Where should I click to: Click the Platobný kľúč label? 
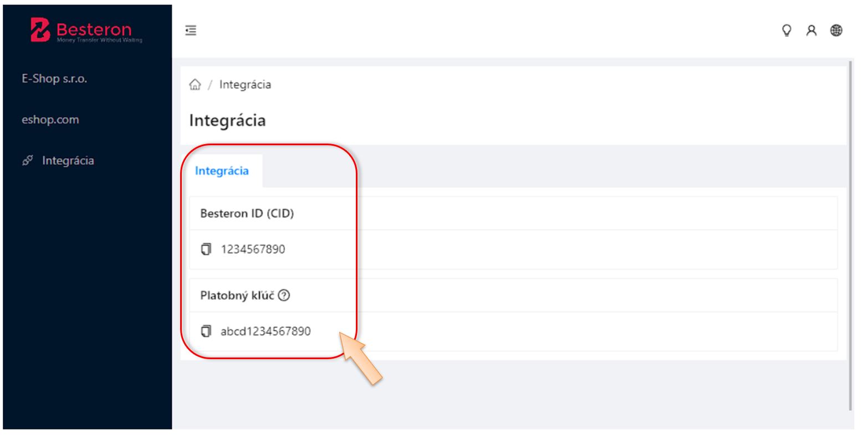tap(237, 295)
